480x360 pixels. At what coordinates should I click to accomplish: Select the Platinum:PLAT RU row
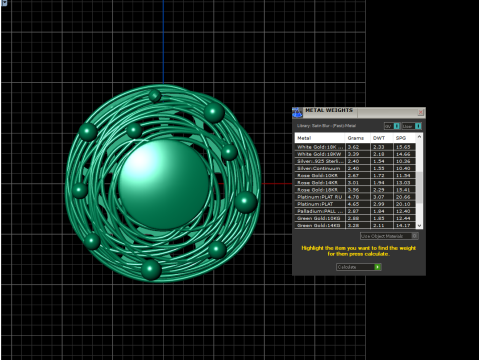[356, 197]
